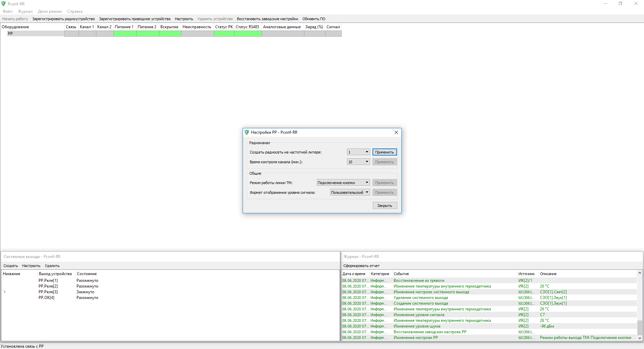Viewport: 644px width, 349px height.
Task: Open the frequency letter dropdown
Action: (x=358, y=152)
